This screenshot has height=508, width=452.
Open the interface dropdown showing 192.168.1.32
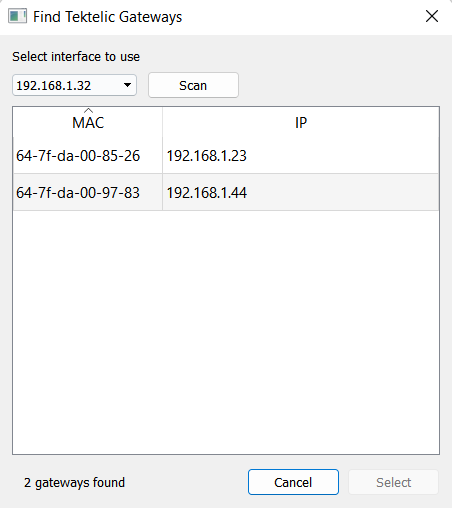pyautogui.click(x=74, y=85)
